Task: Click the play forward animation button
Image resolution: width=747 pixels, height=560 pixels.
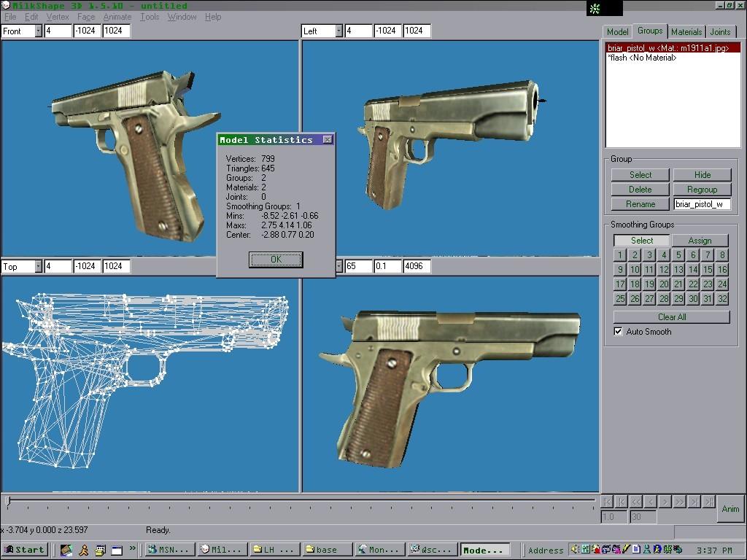Action: [665, 502]
